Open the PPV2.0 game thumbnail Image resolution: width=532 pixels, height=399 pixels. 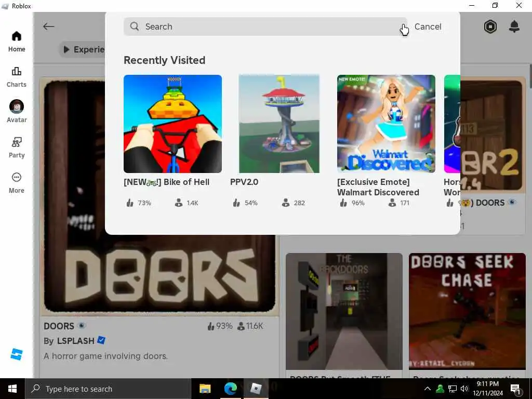coord(279,124)
